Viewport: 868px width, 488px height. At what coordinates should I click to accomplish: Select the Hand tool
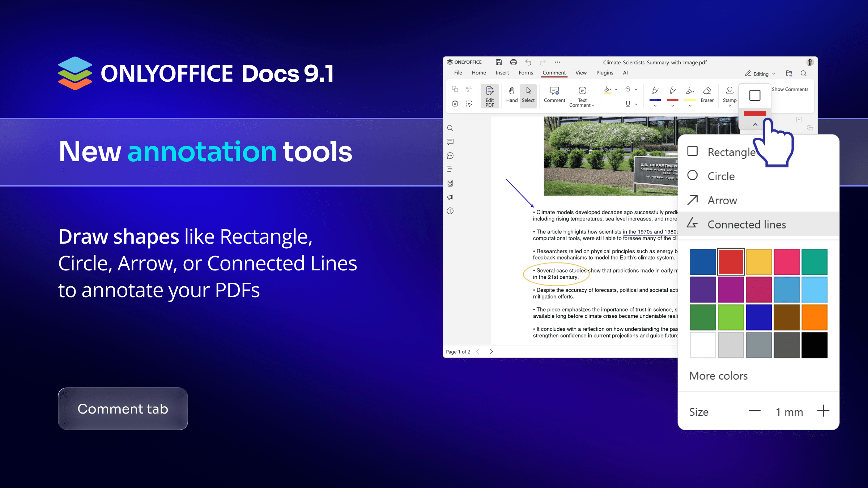pos(511,95)
